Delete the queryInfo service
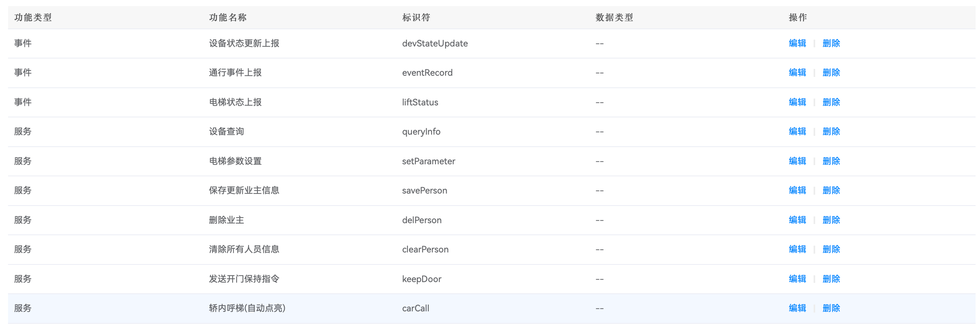The image size is (980, 335). point(831,131)
